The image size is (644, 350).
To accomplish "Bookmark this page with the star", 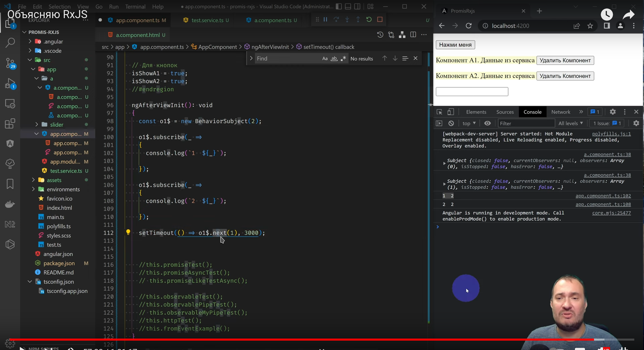I will pyautogui.click(x=590, y=26).
